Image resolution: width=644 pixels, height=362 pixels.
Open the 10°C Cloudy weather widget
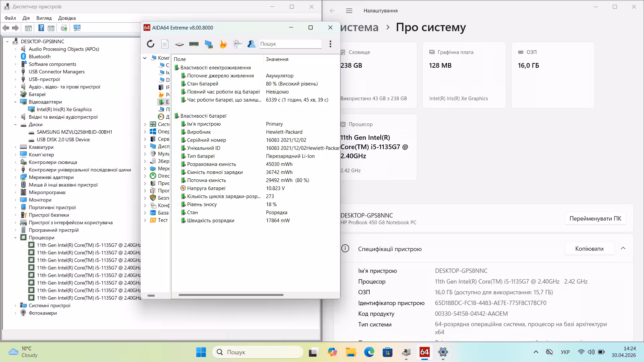(x=23, y=352)
